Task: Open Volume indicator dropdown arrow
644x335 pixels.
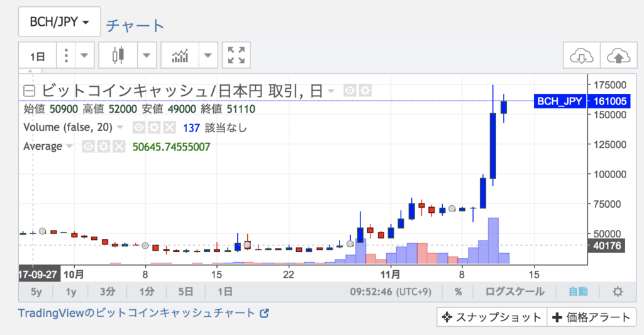Action: (120, 127)
